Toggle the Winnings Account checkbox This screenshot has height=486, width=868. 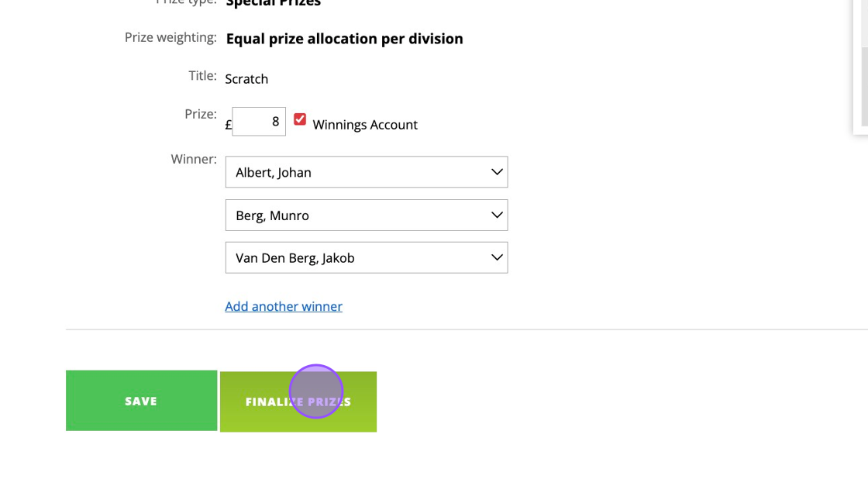tap(299, 119)
